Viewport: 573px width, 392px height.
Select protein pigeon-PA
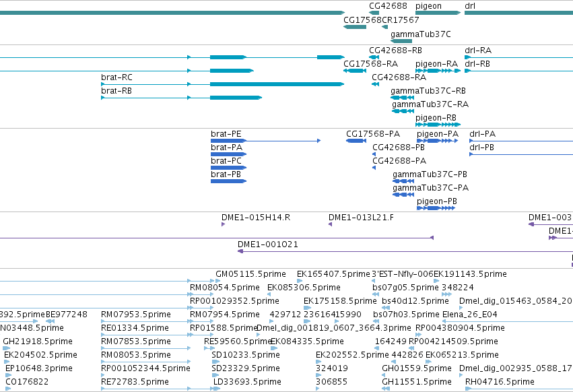pos(438,134)
